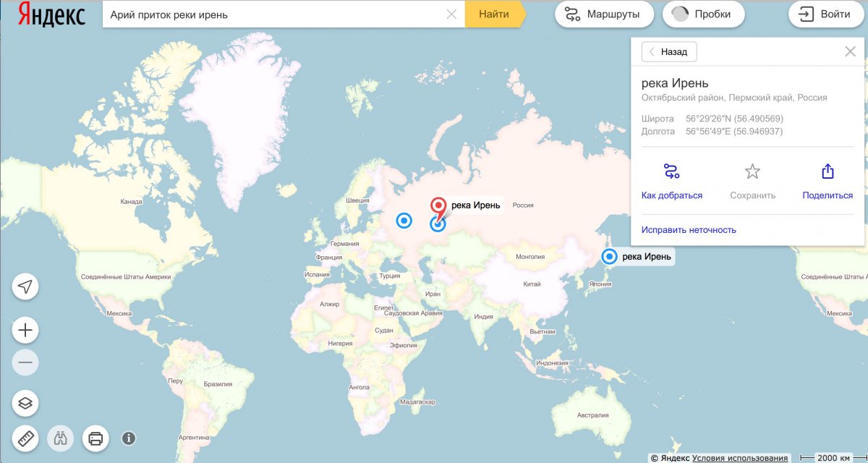This screenshot has height=463, width=868.
Task: Click the my location arrow button
Action: click(25, 286)
